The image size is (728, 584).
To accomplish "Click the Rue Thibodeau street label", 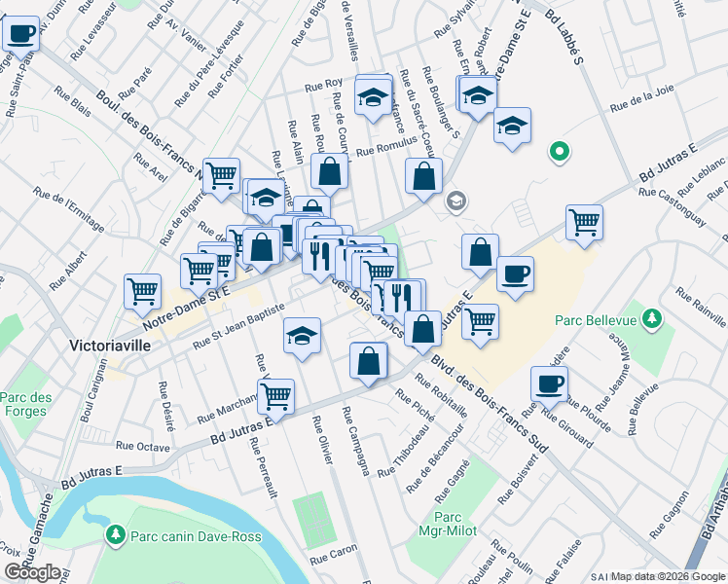I will click(x=403, y=452).
